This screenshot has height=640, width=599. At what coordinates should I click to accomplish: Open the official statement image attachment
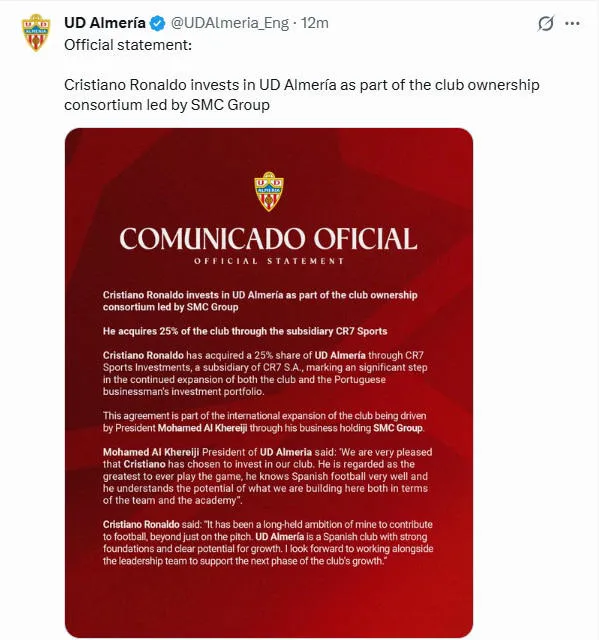click(269, 382)
